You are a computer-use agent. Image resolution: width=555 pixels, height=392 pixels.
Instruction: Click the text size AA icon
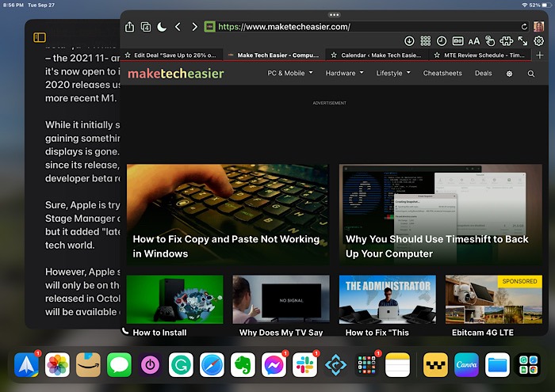473,41
